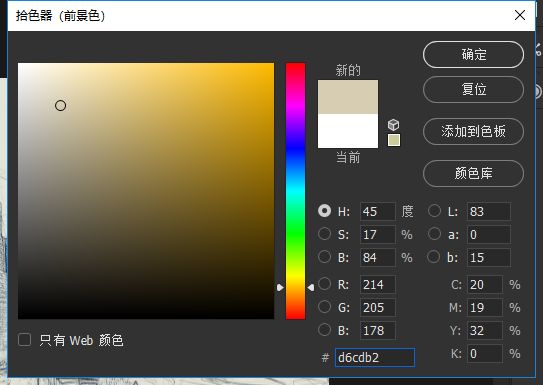Click the 度 unit label
Screen dimensions: 543x385
click(407, 211)
